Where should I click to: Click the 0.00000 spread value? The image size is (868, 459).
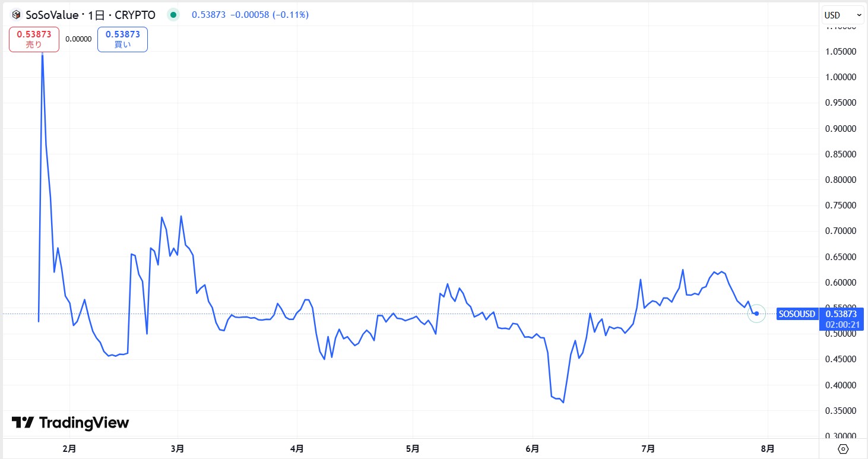pos(78,39)
